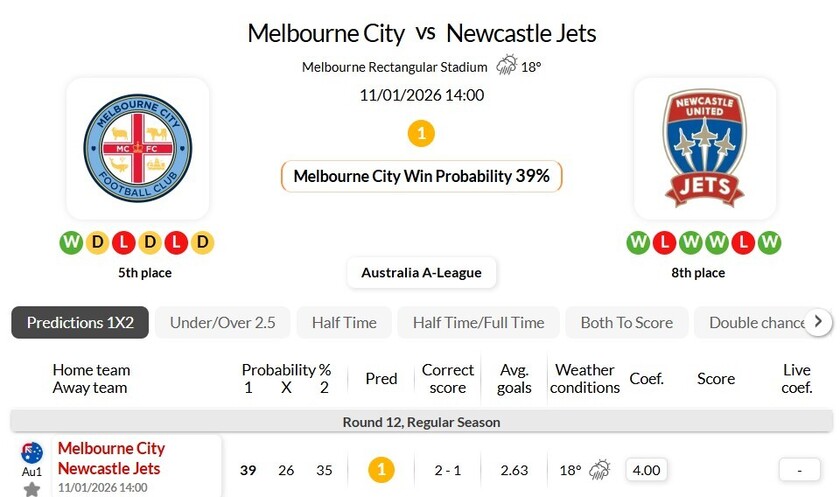Screen dimensions: 840x497
Task: Click the weather icon in match row
Action: pos(600,469)
